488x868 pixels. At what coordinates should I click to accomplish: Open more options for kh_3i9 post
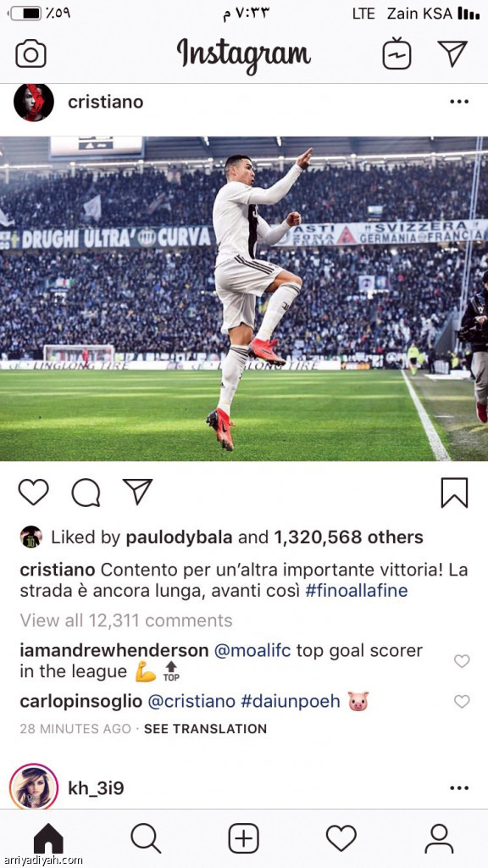459,787
